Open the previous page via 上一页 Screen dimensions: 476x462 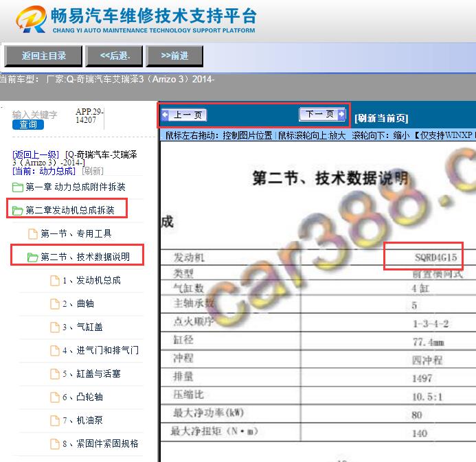click(x=184, y=115)
